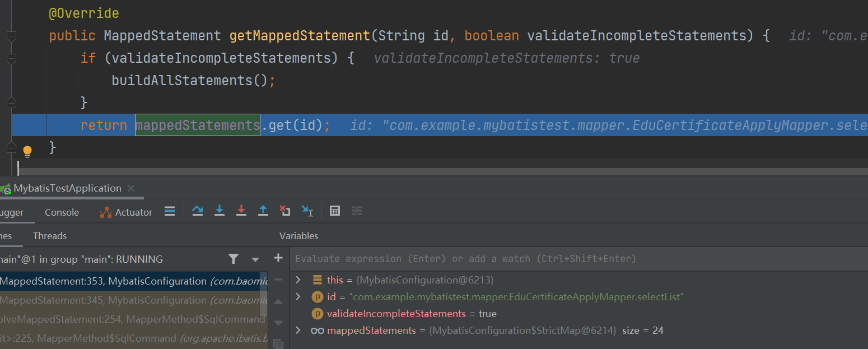This screenshot has height=349, width=868.
Task: Click the Evaluate expression input field
Action: point(465,259)
